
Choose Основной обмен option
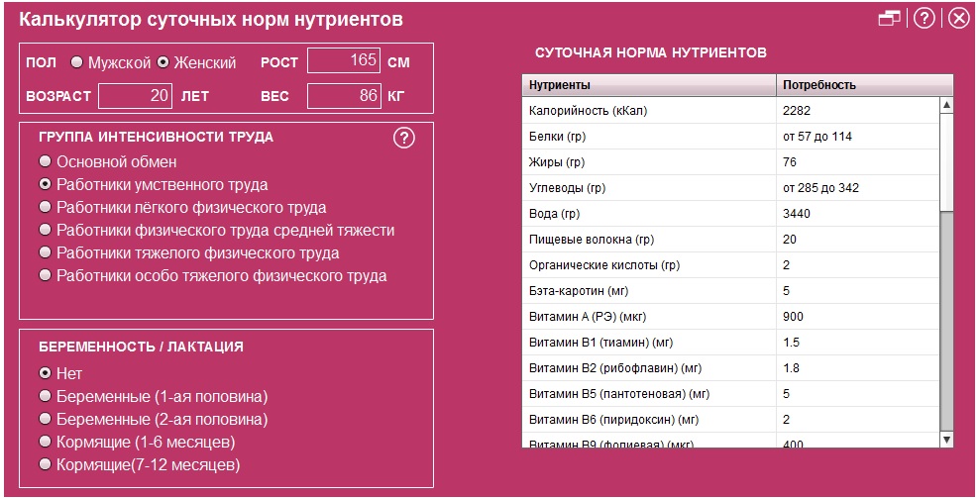(45, 161)
